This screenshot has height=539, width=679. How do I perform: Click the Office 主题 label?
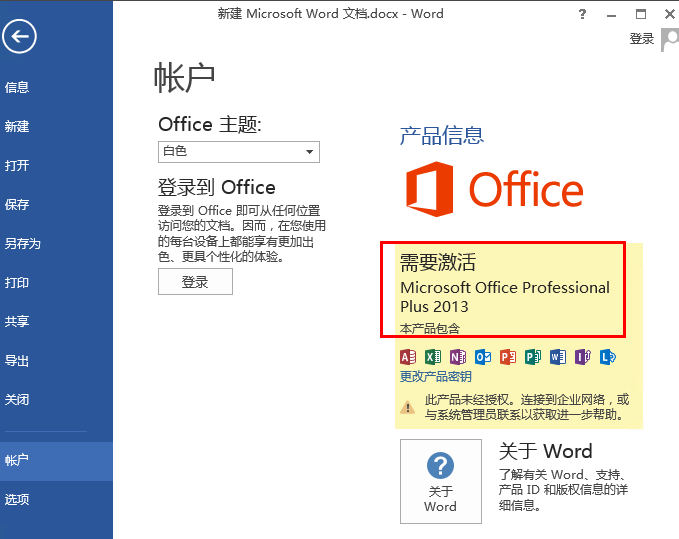point(210,125)
